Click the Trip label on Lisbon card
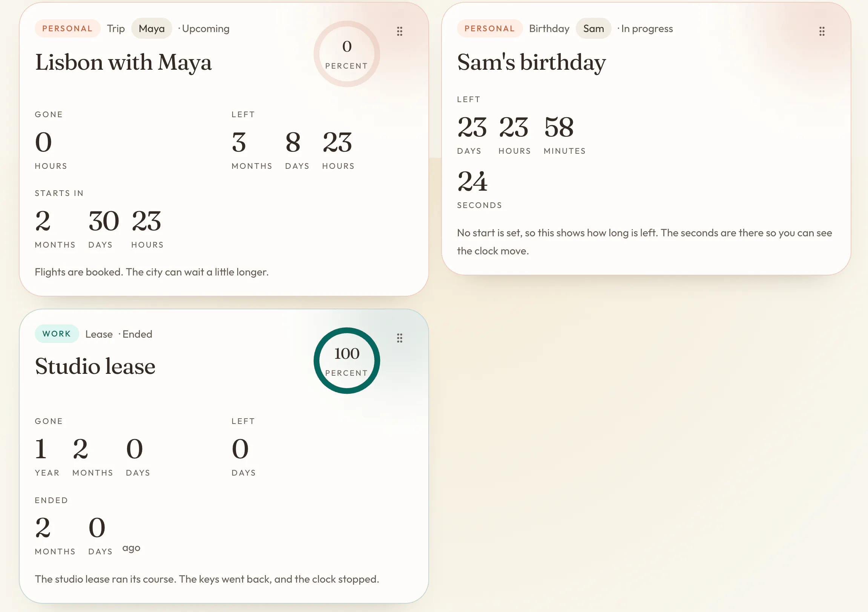 pyautogui.click(x=116, y=29)
